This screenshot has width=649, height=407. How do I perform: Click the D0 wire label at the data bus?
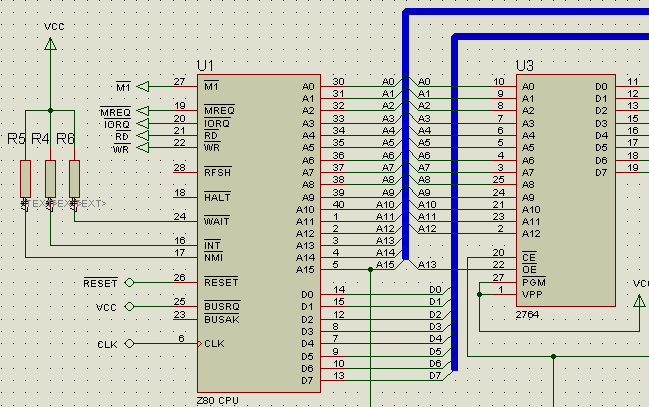point(435,289)
